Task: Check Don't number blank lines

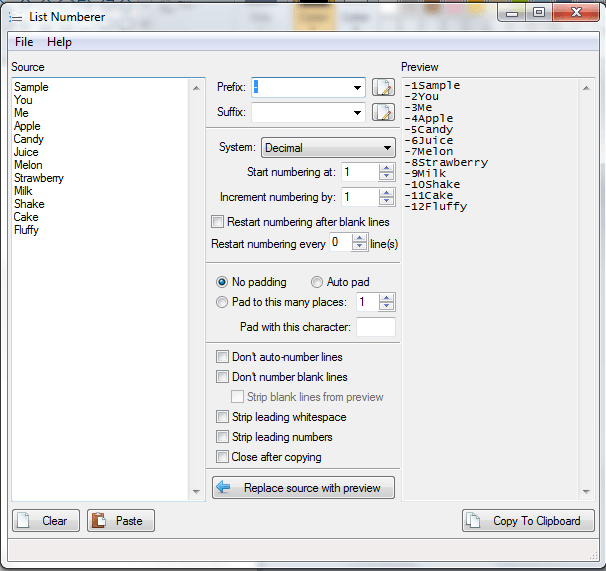Action: [x=222, y=377]
